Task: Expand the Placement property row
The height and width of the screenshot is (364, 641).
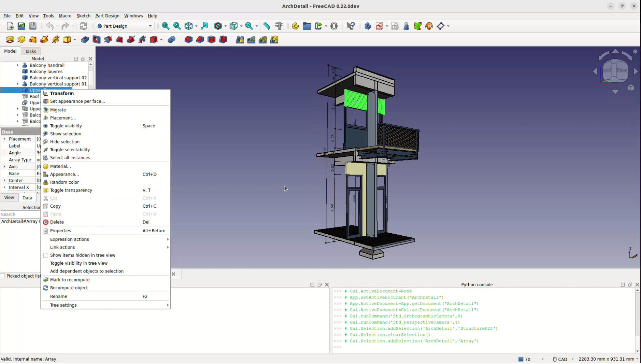Action: tap(4, 139)
